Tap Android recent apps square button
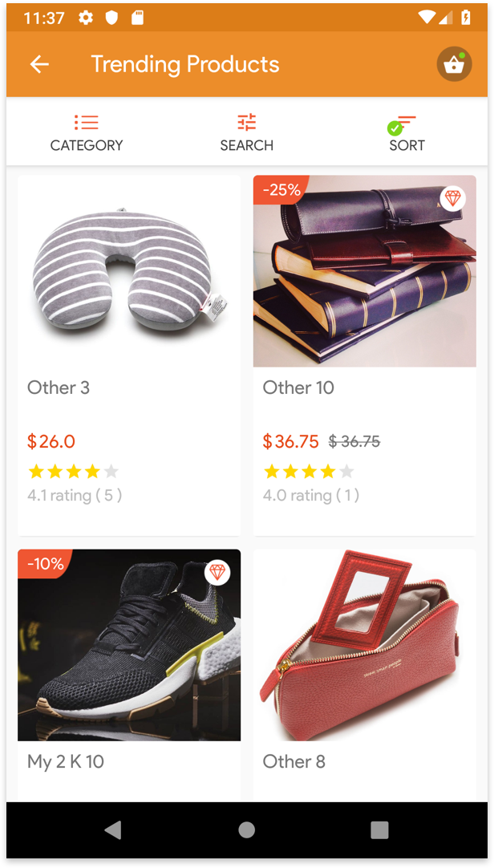 379,829
